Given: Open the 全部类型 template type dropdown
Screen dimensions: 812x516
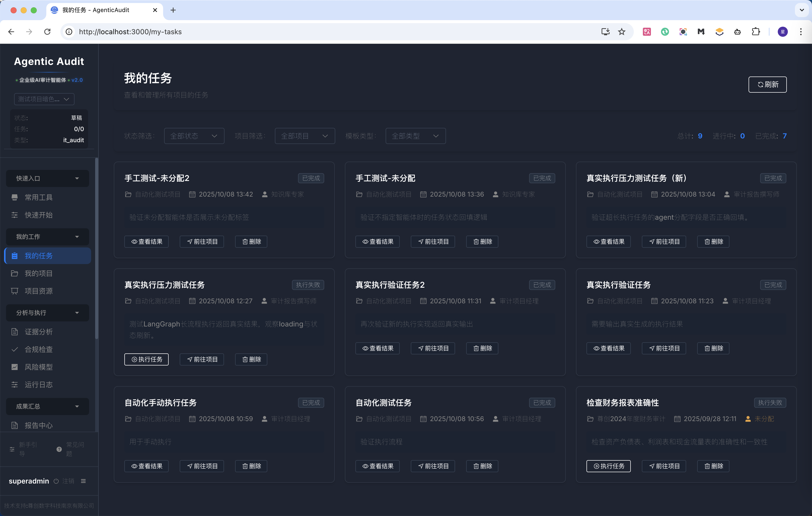Looking at the screenshot, I should (415, 136).
